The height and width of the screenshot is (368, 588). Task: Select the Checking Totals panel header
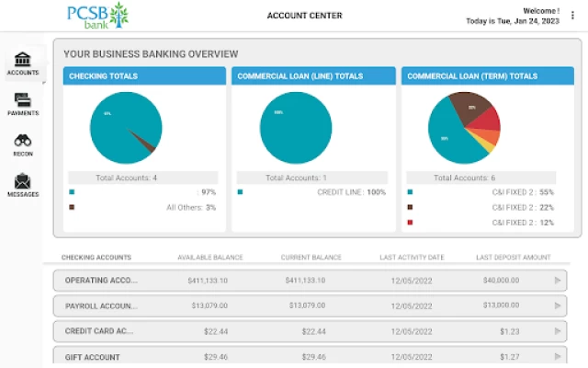[x=144, y=76]
